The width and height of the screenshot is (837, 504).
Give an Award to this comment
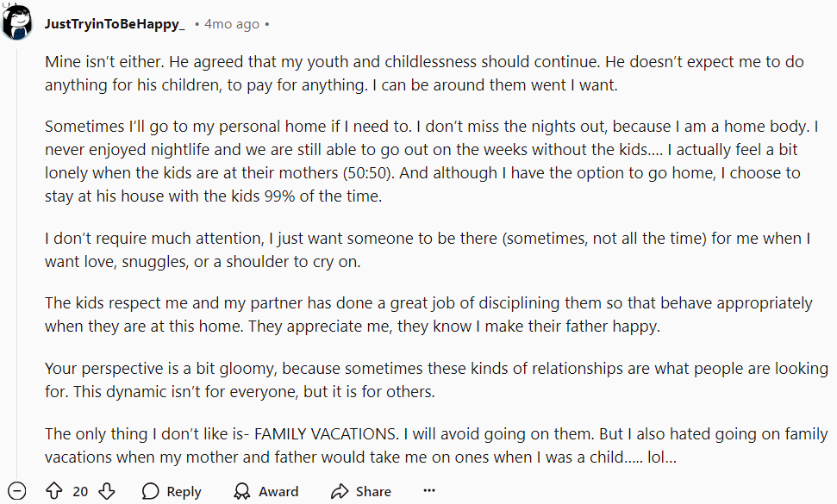click(266, 491)
